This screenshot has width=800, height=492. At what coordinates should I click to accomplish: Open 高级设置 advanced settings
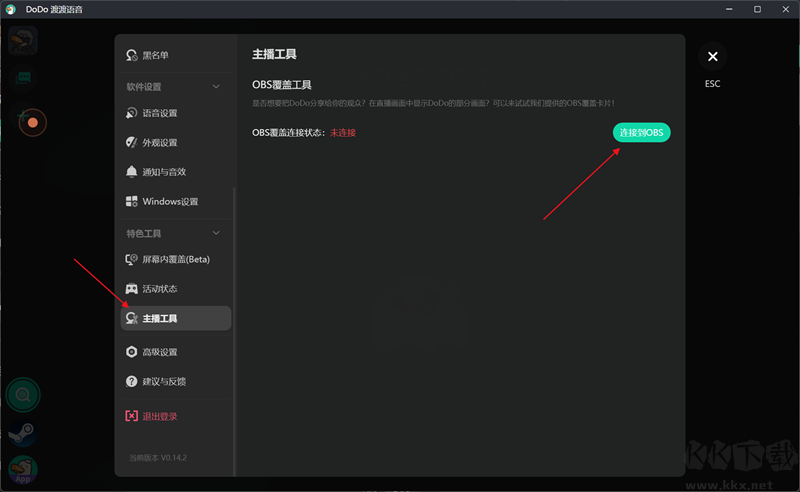160,352
